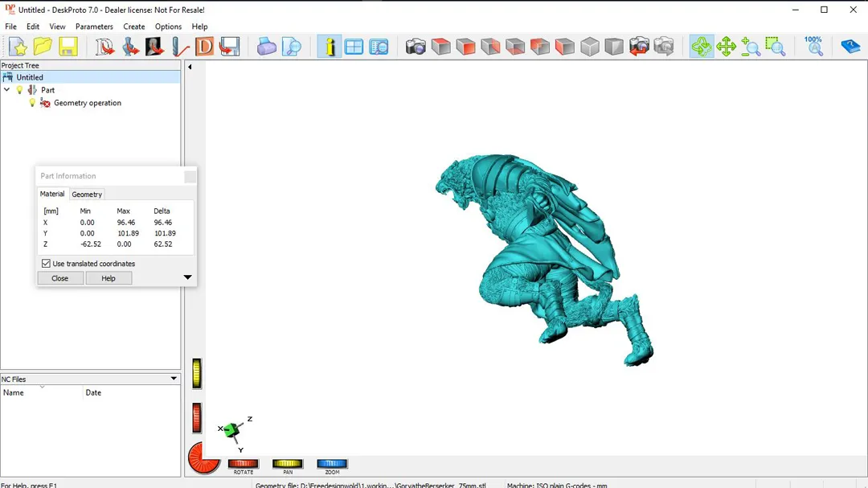Viewport: 868px width, 488px height.
Task: Load a geometry file via the white D arrow icon
Action: click(x=104, y=47)
